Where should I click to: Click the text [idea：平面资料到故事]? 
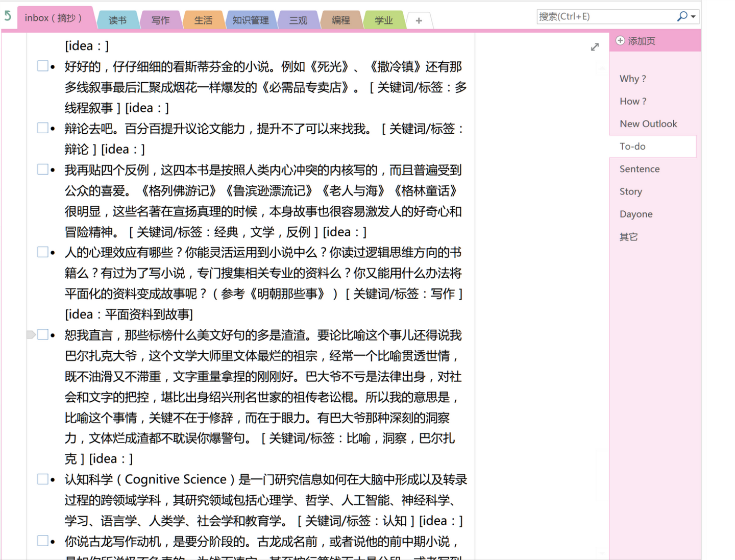pyautogui.click(x=129, y=314)
